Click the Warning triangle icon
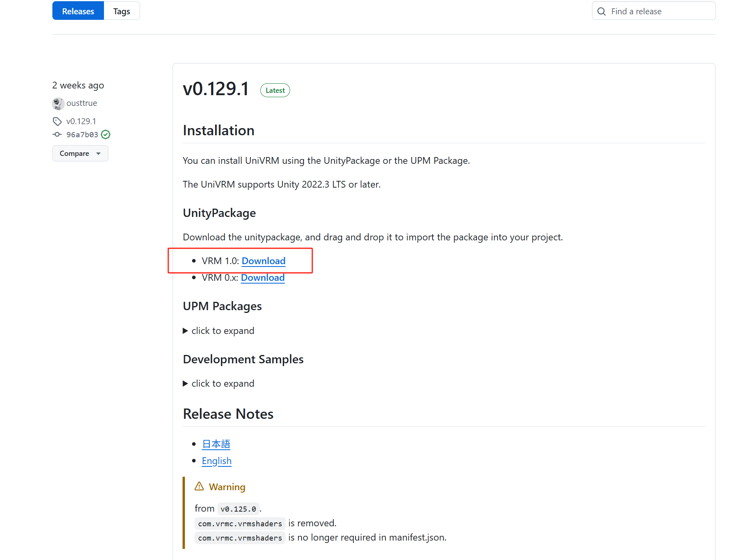Image resolution: width=746 pixels, height=560 pixels. pos(199,486)
